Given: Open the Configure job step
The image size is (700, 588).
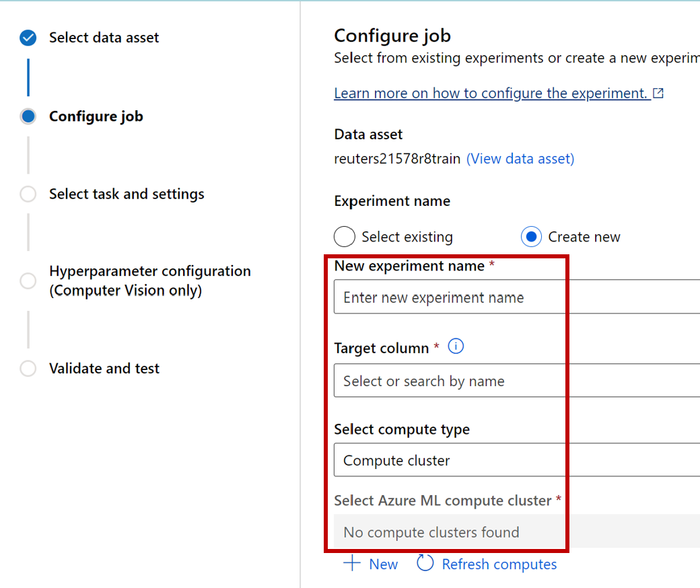Looking at the screenshot, I should click(96, 116).
